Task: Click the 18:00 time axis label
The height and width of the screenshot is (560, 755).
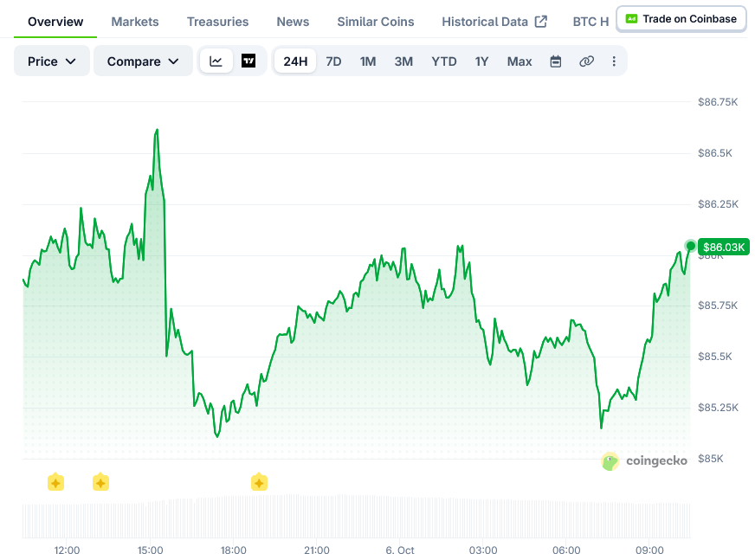Action: coord(234,550)
